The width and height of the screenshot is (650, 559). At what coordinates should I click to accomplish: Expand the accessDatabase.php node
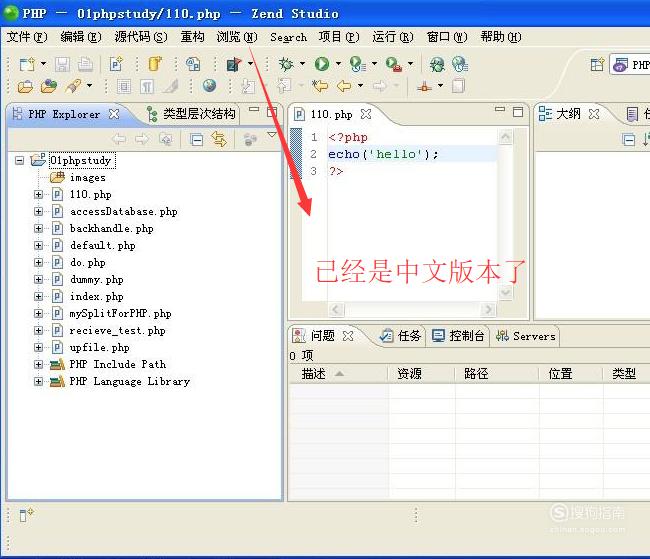(39, 211)
